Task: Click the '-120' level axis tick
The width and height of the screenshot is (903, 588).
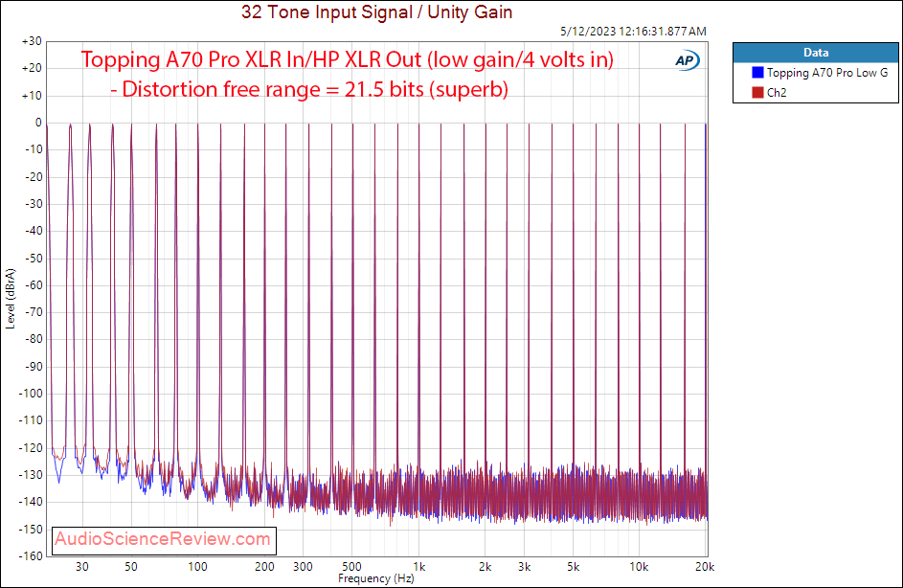Action: click(31, 447)
